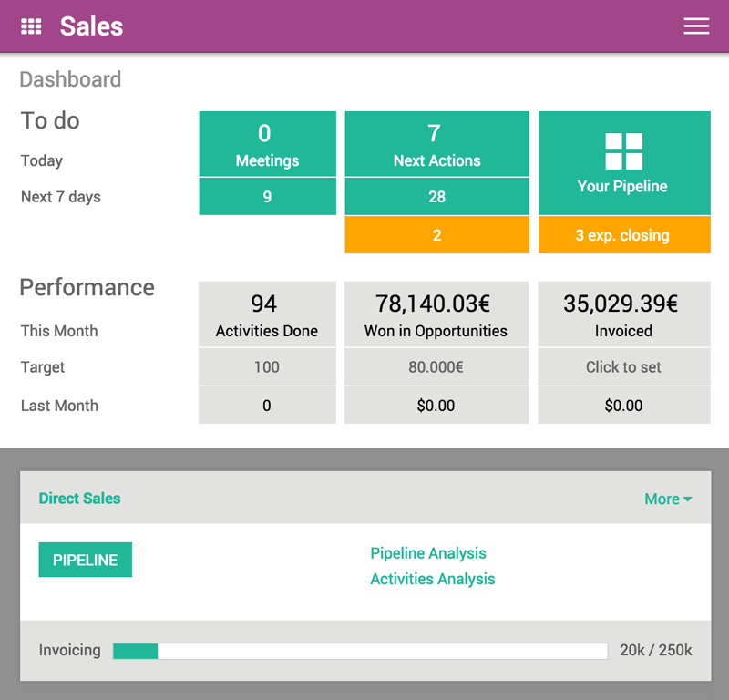Select the Next 7 days filter
This screenshot has height=700, width=729.
pyautogui.click(x=60, y=196)
